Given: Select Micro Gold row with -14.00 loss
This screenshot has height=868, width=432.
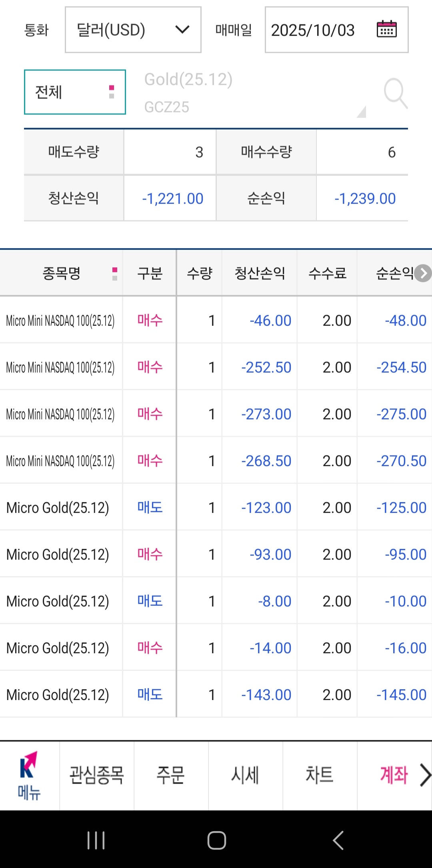Looking at the screenshot, I should coord(216,648).
